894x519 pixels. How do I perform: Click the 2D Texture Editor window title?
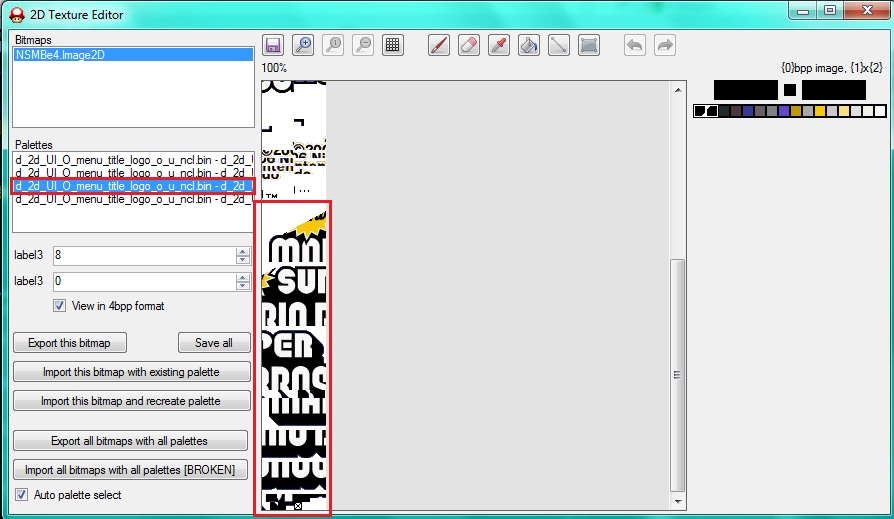point(76,15)
